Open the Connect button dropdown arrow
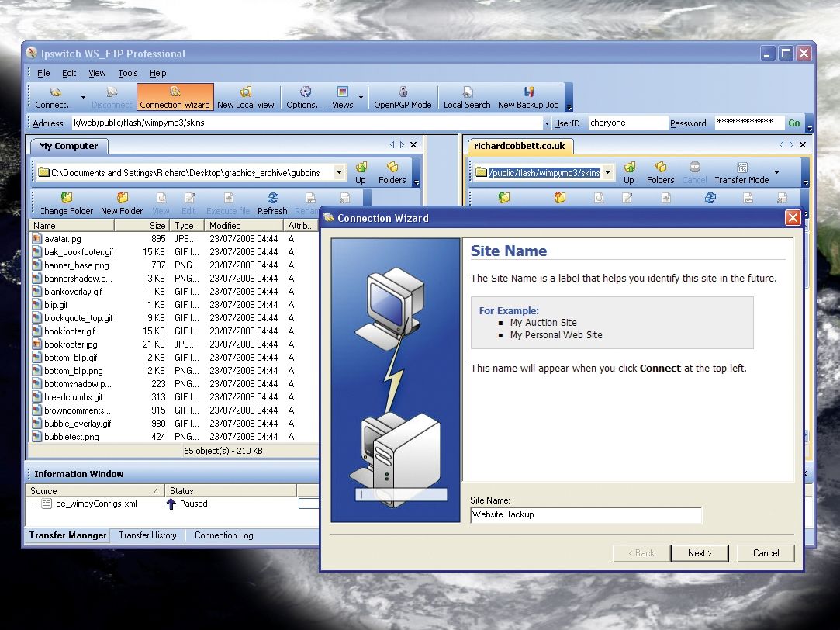This screenshot has height=630, width=840. (83, 98)
